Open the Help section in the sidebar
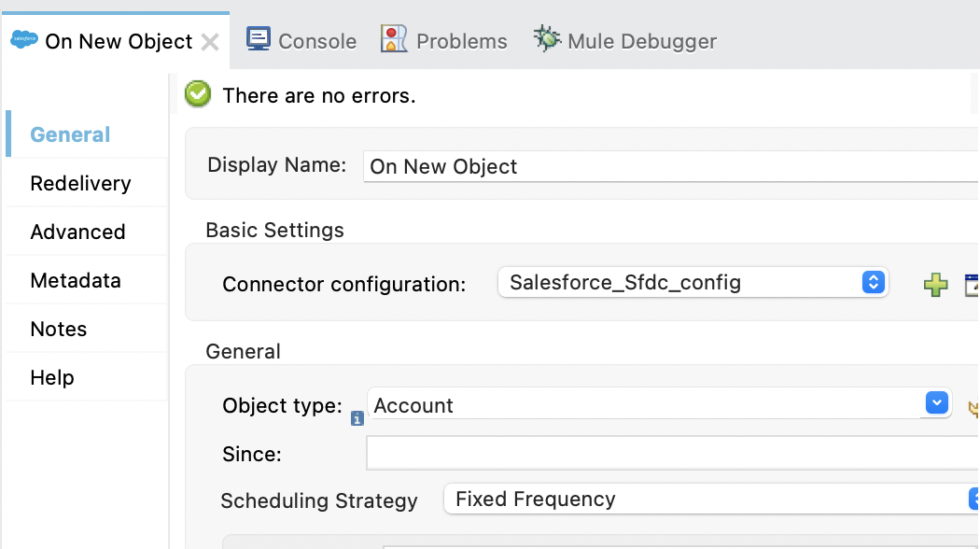Viewport: 980px width, 549px height. [51, 377]
